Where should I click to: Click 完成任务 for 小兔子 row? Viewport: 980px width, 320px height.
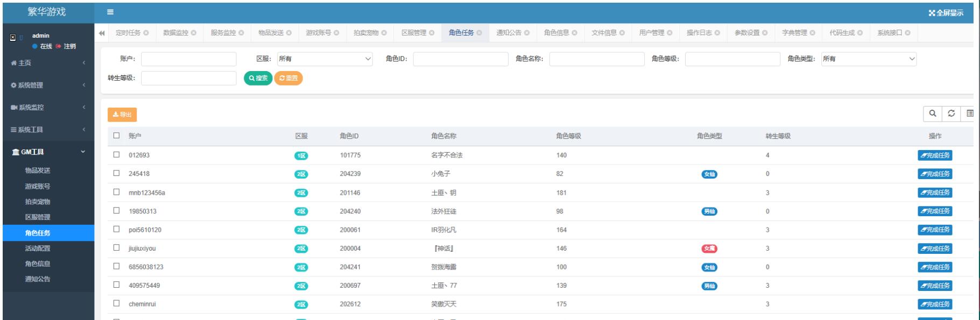click(x=935, y=174)
